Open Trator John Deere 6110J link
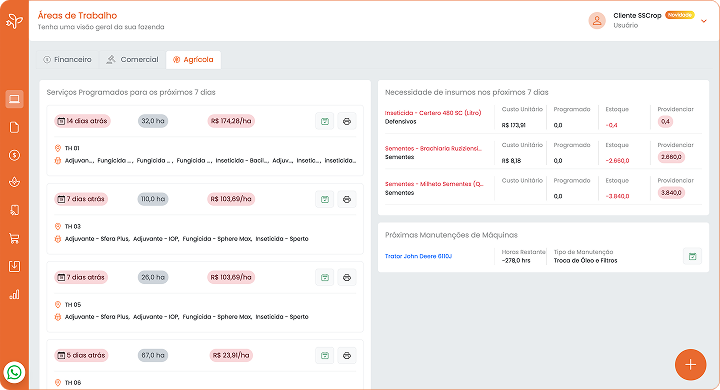This screenshot has height=390, width=720. point(418,256)
